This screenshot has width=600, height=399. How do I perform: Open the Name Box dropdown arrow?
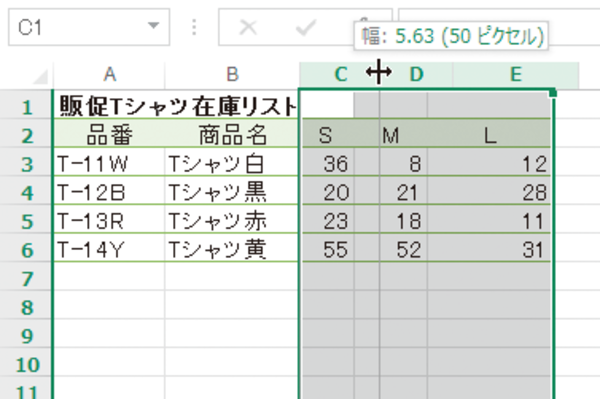[x=153, y=26]
